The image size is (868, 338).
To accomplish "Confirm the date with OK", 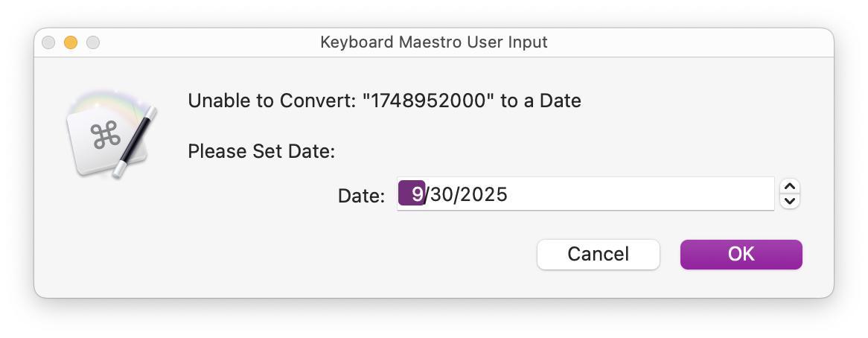I will tap(741, 254).
